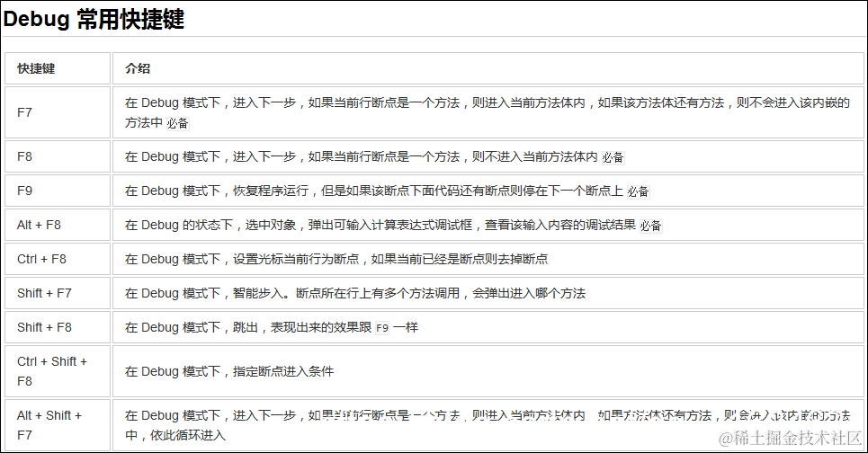Click description '设置光标当前行为断点'
This screenshot has height=453, width=868.
(296, 259)
